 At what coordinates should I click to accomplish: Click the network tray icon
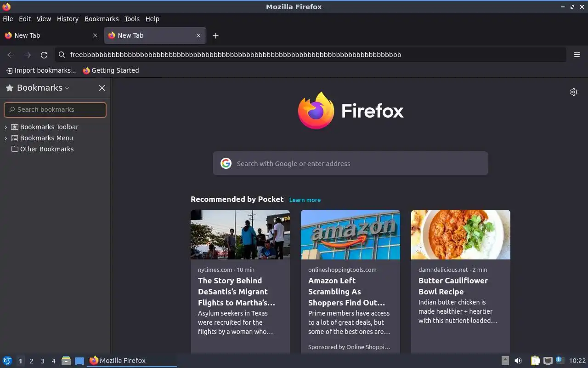548,361
